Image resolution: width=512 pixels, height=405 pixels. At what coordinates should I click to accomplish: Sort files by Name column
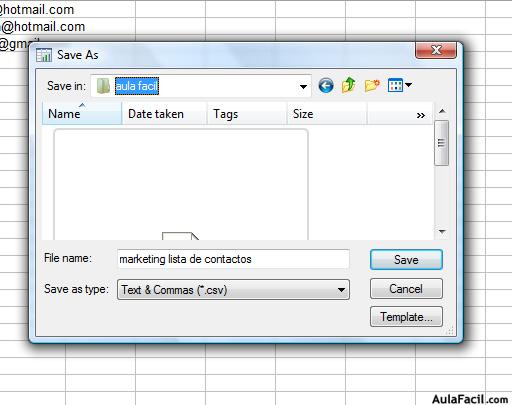(82, 114)
